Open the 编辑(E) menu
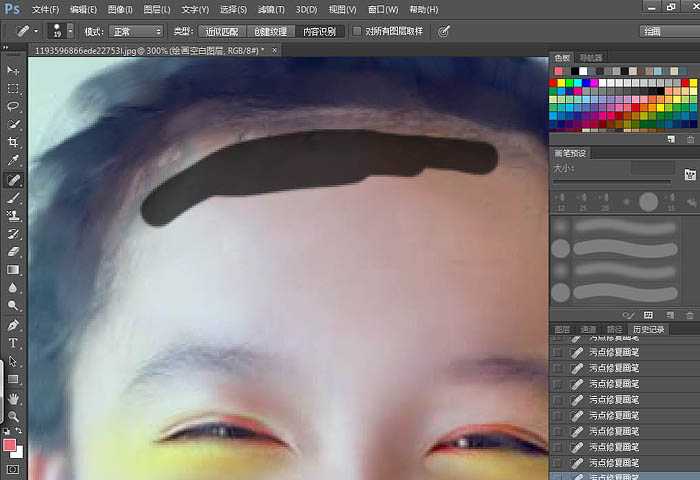 point(83,9)
